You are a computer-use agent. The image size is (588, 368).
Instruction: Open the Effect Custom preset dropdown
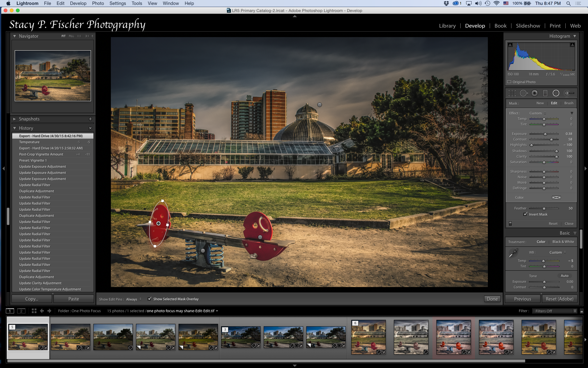[537, 113]
